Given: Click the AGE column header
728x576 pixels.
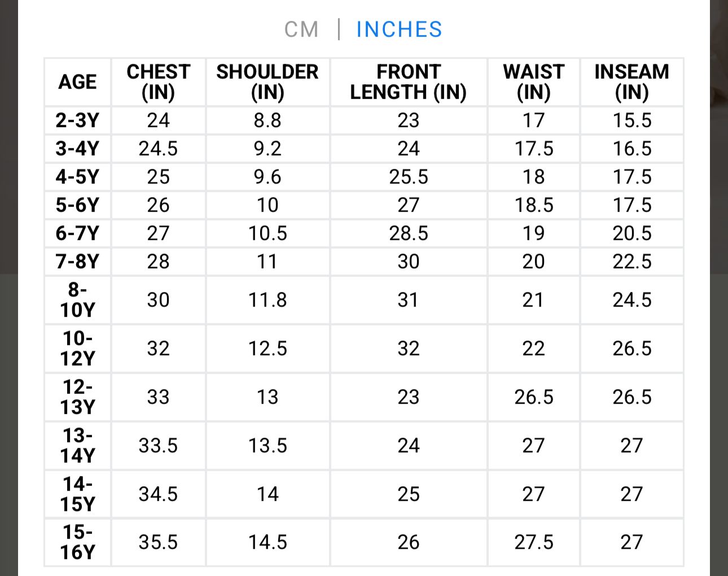Looking at the screenshot, I should [x=77, y=82].
